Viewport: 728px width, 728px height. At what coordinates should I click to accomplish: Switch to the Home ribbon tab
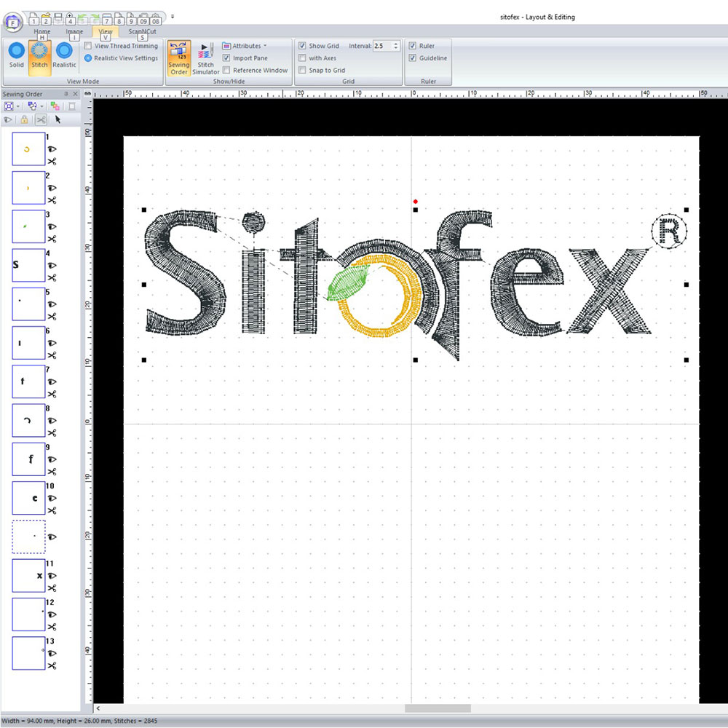(41, 31)
